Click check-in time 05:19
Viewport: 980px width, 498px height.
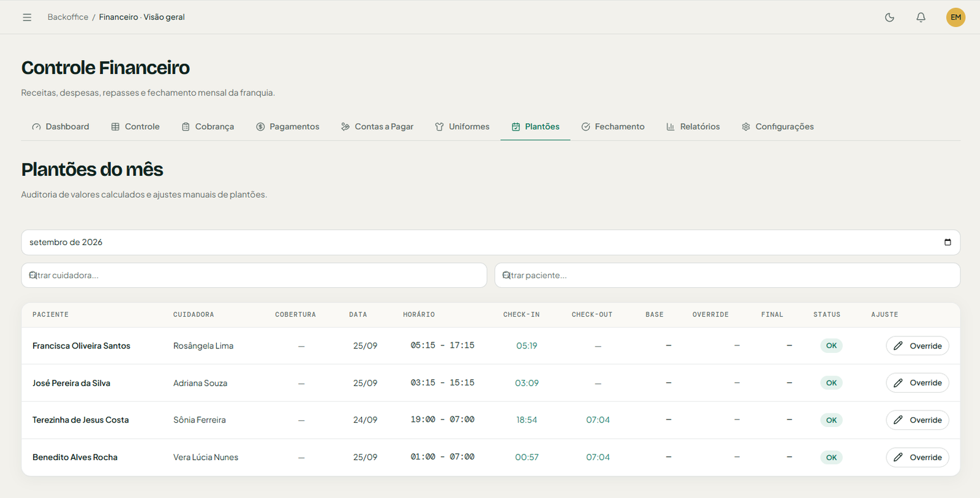pyautogui.click(x=527, y=346)
